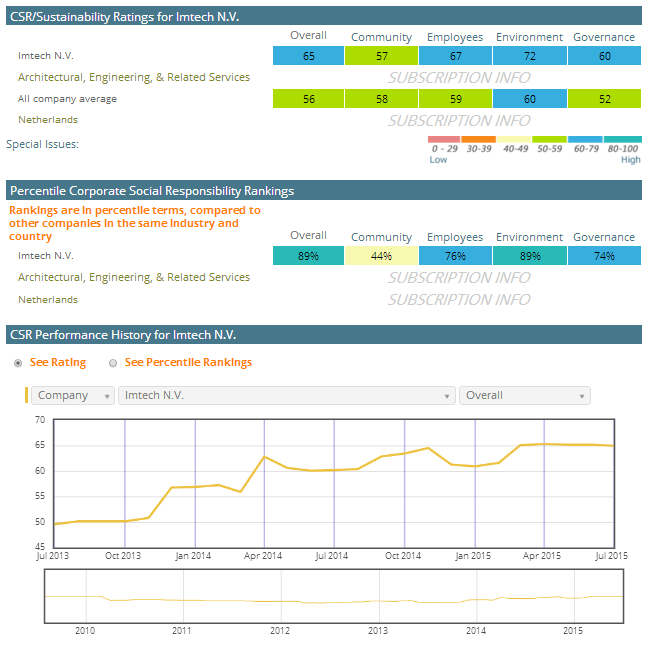Image resolution: width=651 pixels, height=652 pixels.
Task: Click the Netherlands link under CSR ratings
Action: click(x=48, y=120)
